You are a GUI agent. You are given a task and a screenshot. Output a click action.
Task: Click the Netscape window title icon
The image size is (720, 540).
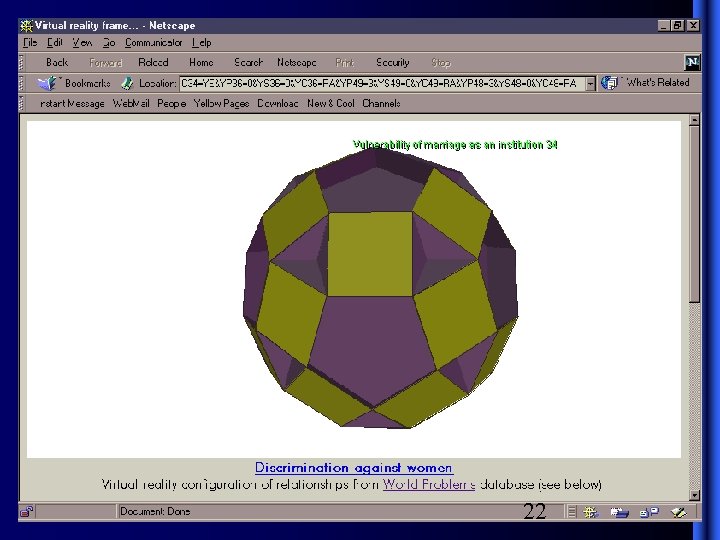coord(27,26)
